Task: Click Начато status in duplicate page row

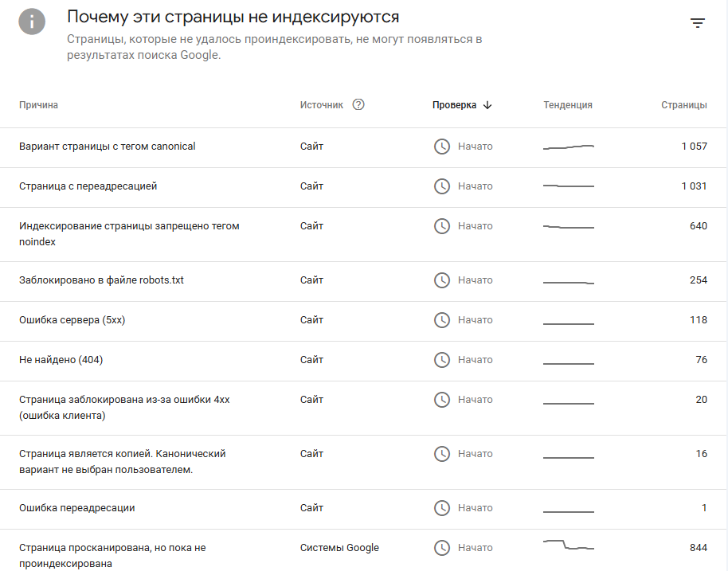Action: click(475, 454)
